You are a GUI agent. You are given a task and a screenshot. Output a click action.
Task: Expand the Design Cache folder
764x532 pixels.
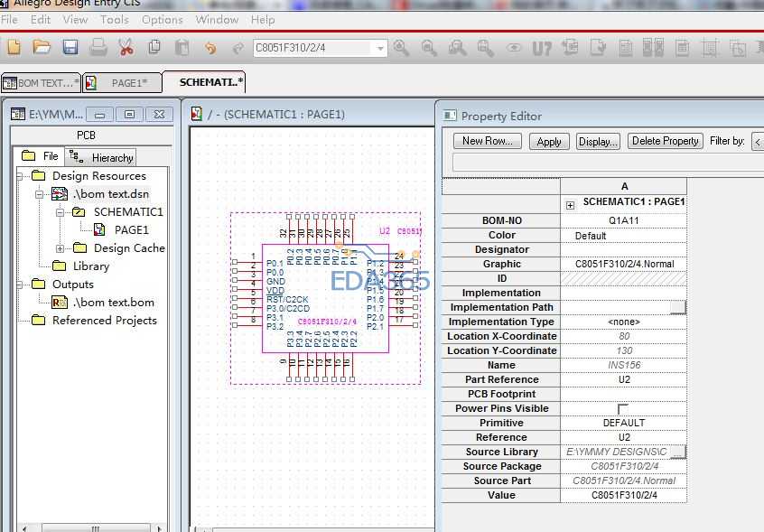[x=61, y=248]
